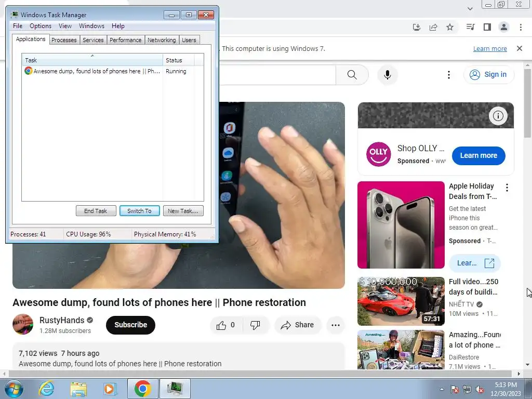The height and width of the screenshot is (399, 532).
Task: Open Windows Explorer from the taskbar
Action: [78, 389]
